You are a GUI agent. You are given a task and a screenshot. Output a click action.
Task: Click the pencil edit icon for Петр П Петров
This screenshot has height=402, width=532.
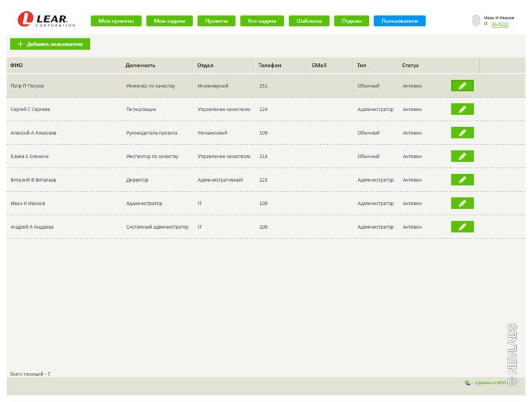click(x=462, y=85)
